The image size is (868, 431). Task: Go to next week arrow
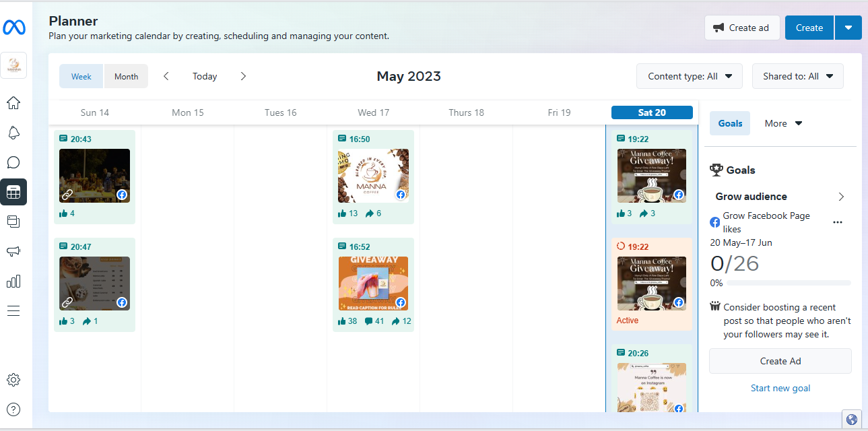(243, 76)
